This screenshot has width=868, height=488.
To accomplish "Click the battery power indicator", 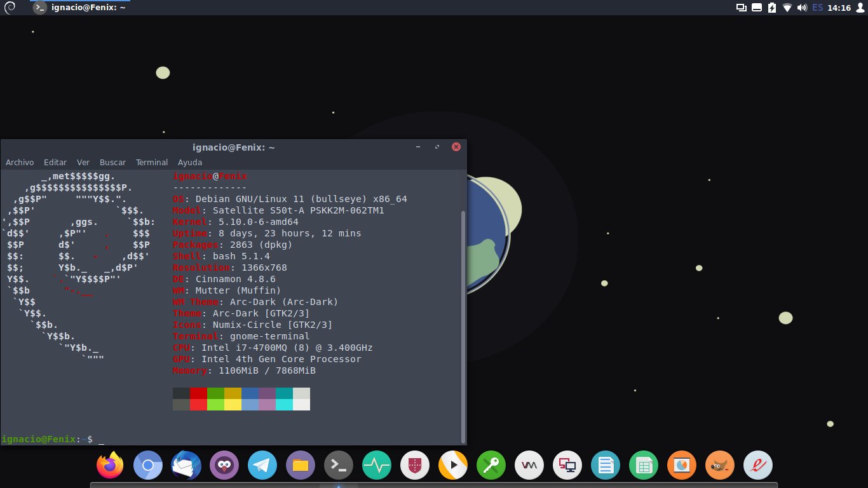I will (x=772, y=8).
